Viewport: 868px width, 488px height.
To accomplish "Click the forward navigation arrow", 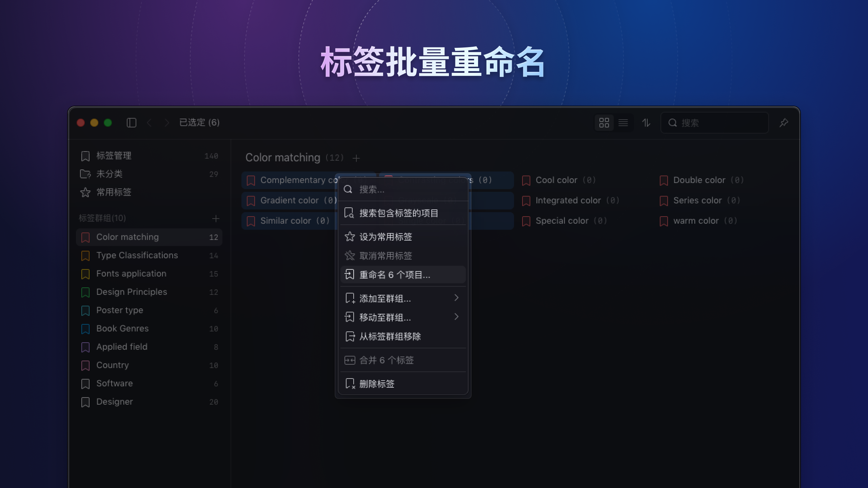I will (167, 123).
